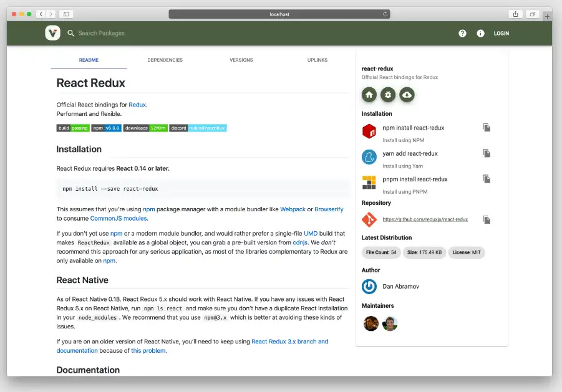Click the 'Install using NPM' text
Image resolution: width=562 pixels, height=392 pixels.
click(403, 140)
